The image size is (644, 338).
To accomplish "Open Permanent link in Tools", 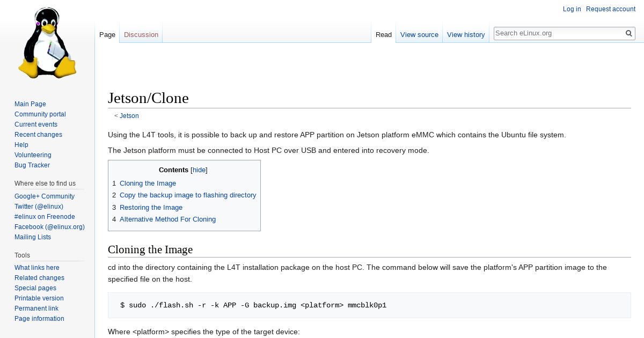I will click(36, 308).
